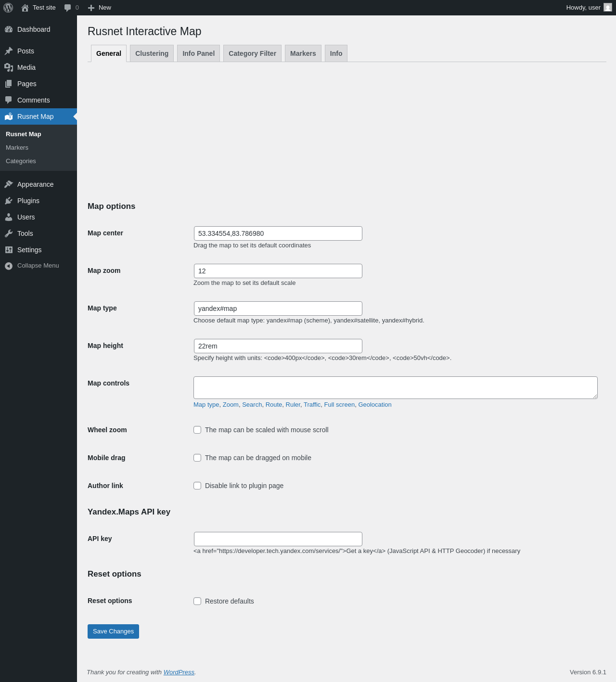
Task: Click the Test site name text
Action: tap(44, 8)
